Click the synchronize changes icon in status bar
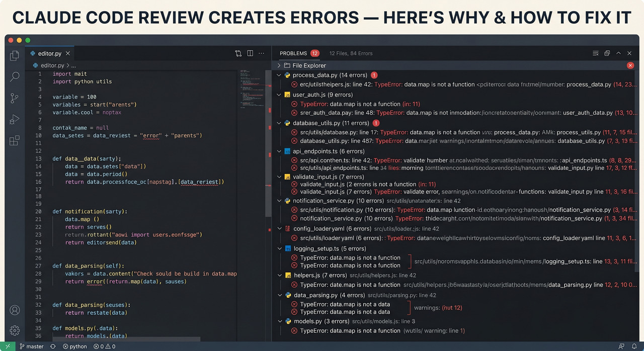 click(x=53, y=346)
